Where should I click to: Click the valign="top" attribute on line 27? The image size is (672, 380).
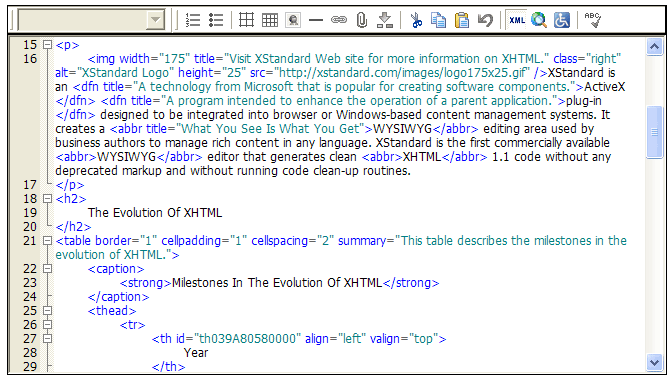[405, 338]
